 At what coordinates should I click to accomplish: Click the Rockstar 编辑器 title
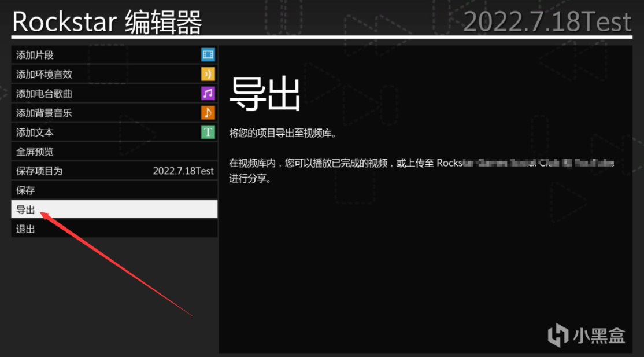pos(107,21)
